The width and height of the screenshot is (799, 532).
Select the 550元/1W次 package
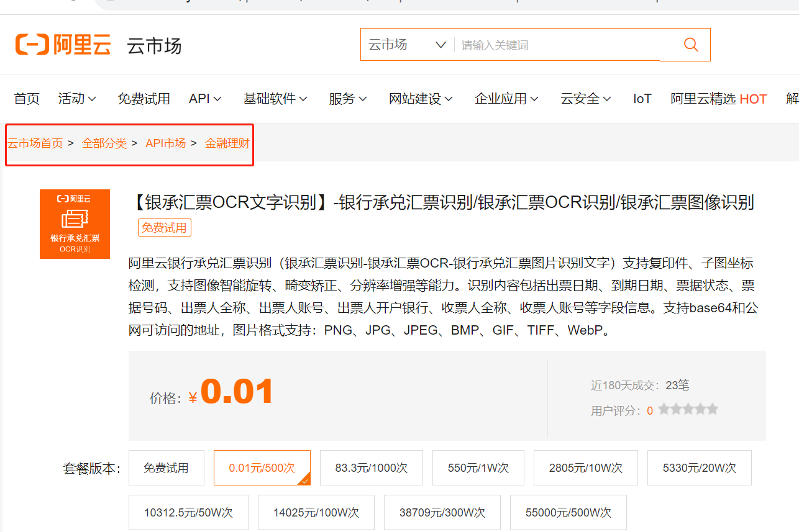pyautogui.click(x=478, y=468)
